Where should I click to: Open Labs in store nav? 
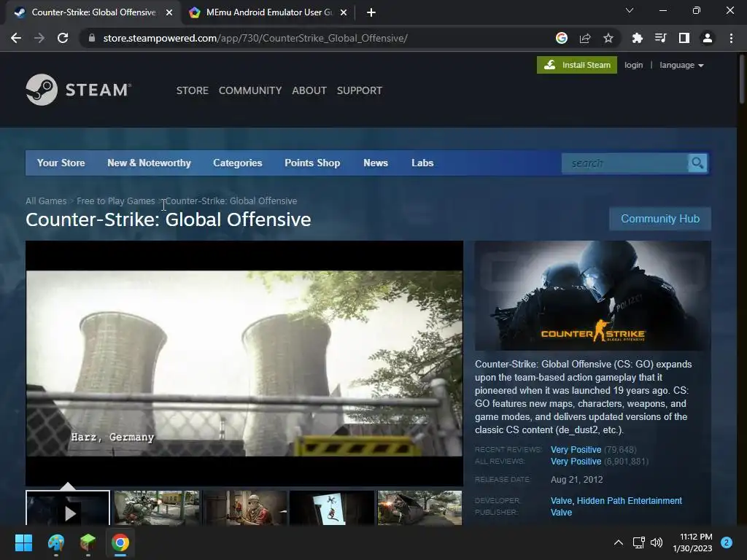pos(422,163)
